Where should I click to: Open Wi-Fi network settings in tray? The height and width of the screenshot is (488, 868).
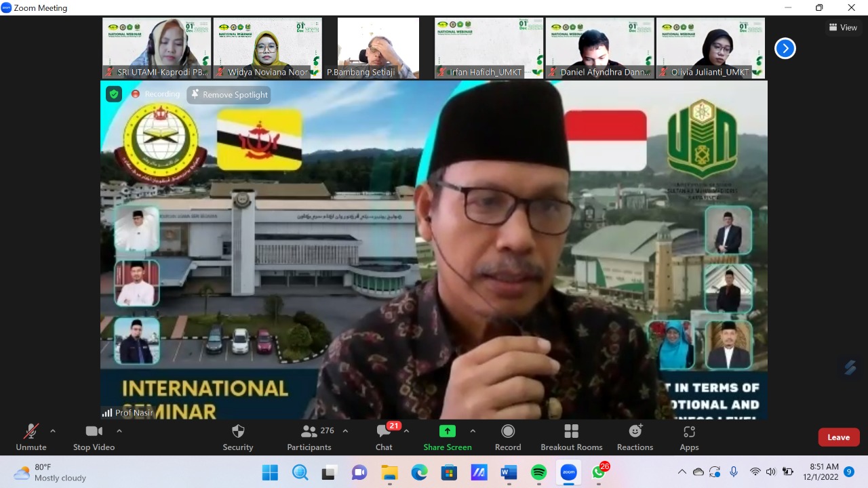point(755,472)
